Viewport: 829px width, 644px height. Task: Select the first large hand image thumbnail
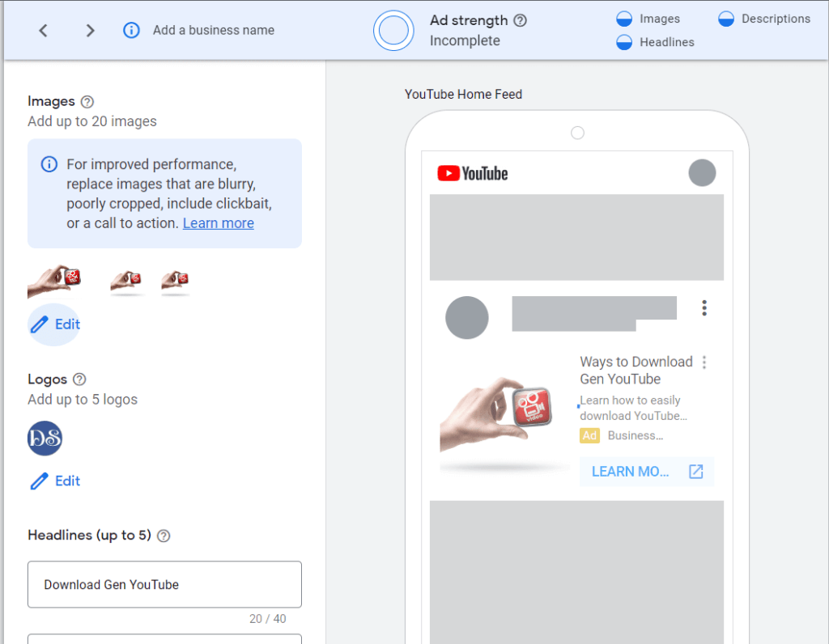click(x=54, y=281)
